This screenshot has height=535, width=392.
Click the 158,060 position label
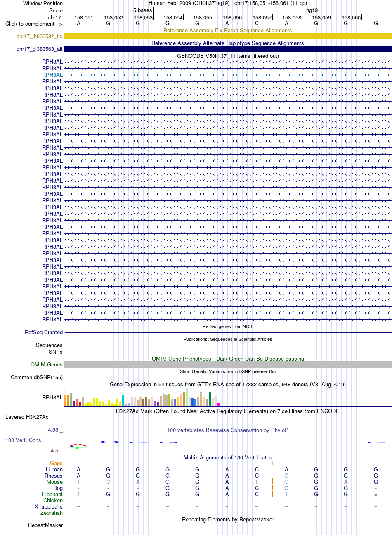pyautogui.click(x=351, y=17)
